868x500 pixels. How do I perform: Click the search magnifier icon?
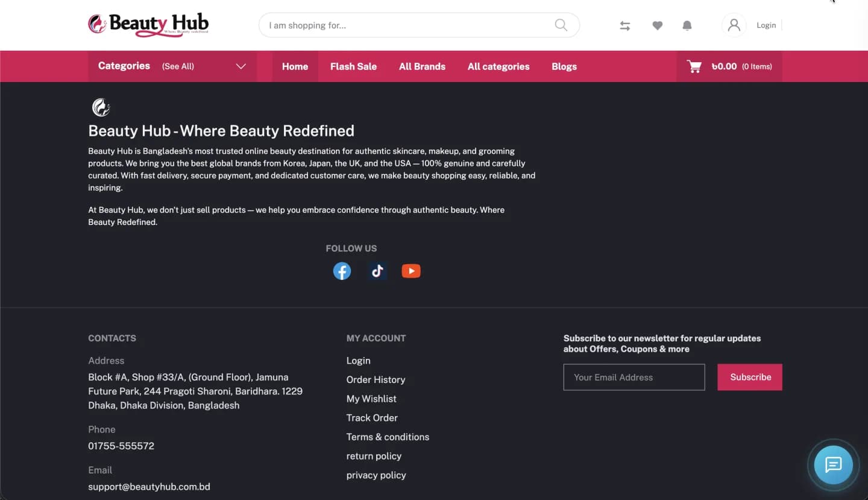561,25
